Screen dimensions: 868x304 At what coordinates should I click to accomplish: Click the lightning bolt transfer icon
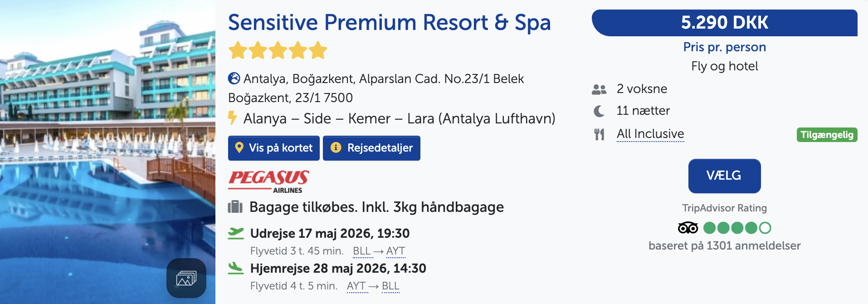coord(233,118)
